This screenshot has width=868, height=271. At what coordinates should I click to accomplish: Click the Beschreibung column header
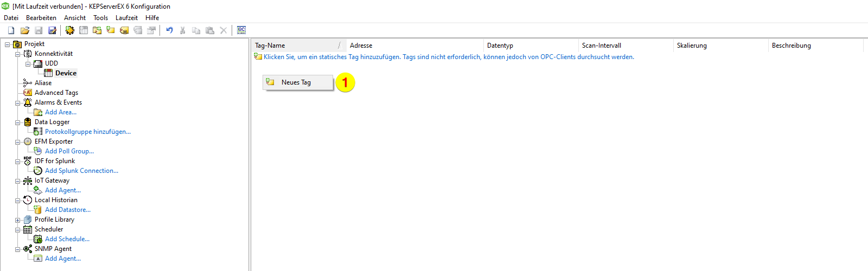click(816, 46)
